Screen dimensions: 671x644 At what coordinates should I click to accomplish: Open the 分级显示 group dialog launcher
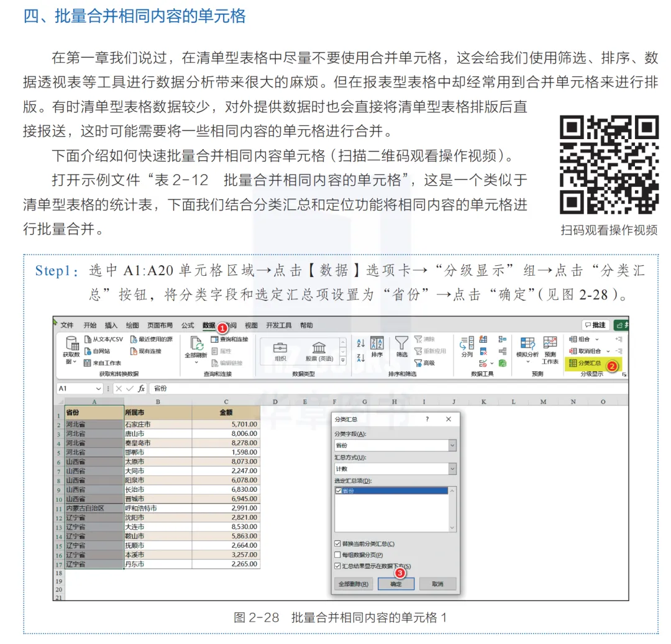624,374
